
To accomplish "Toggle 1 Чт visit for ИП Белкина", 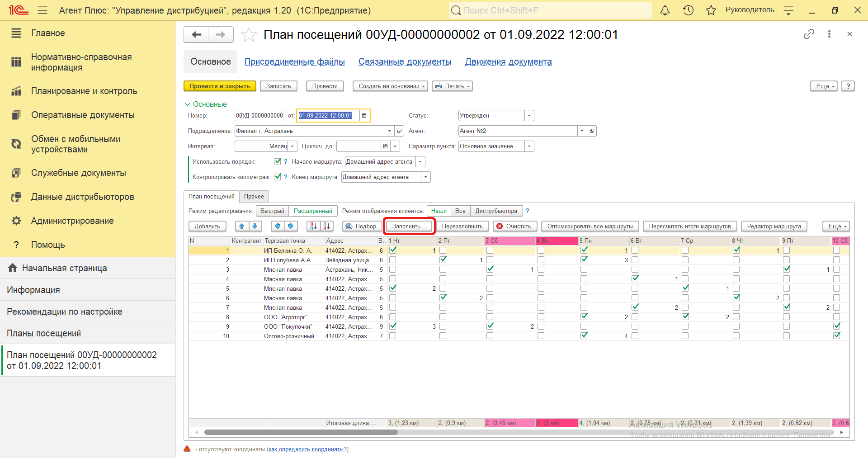I will coord(393,250).
